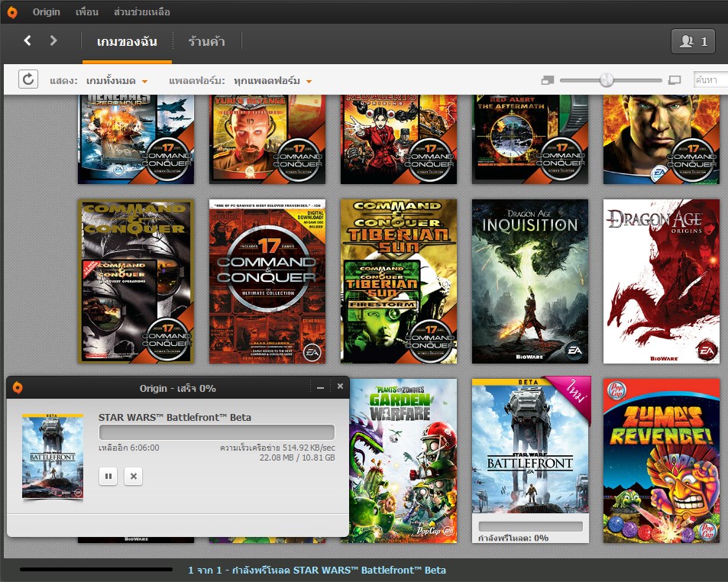Select Dragon Age Inquisition game tile
The width and height of the screenshot is (728, 582).
point(529,281)
